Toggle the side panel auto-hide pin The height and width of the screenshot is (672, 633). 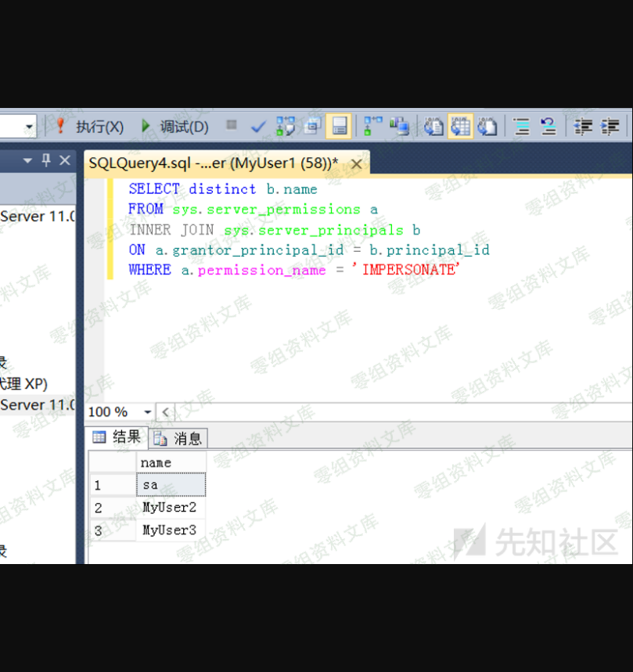[46, 160]
